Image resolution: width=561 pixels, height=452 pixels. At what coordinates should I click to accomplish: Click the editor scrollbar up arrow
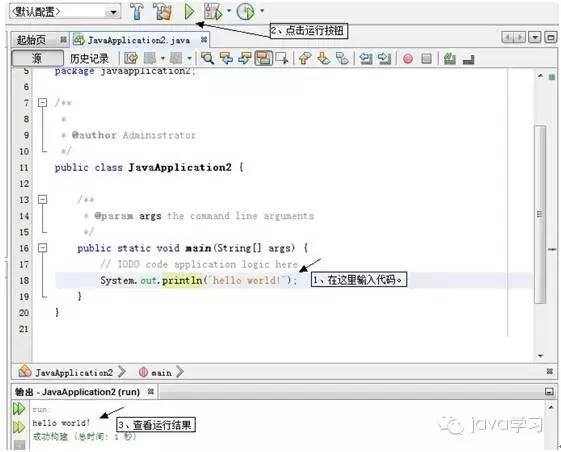coord(540,76)
